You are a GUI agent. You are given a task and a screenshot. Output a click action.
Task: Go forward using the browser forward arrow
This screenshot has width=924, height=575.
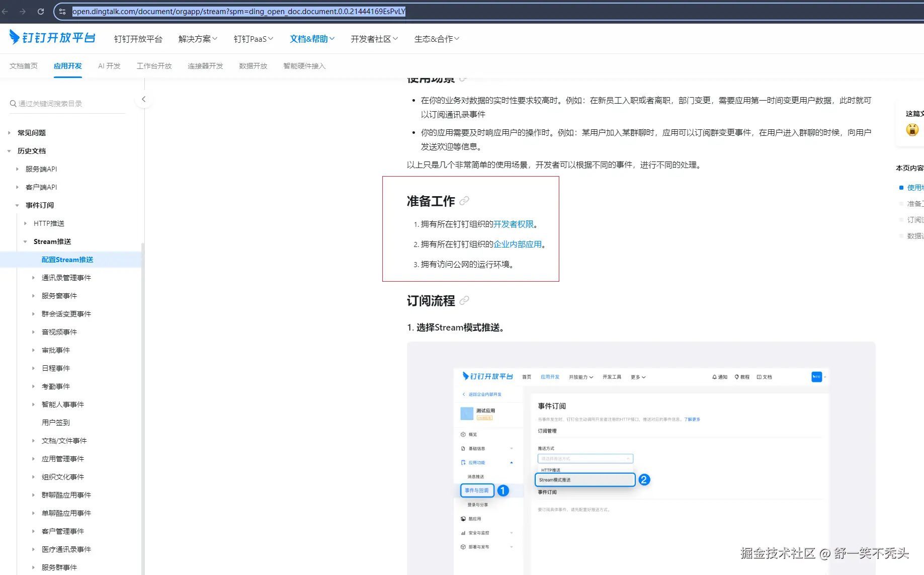click(x=23, y=11)
